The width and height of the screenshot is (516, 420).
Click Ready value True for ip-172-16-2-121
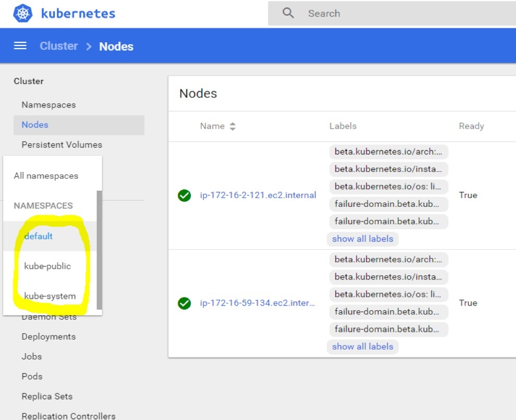point(468,195)
